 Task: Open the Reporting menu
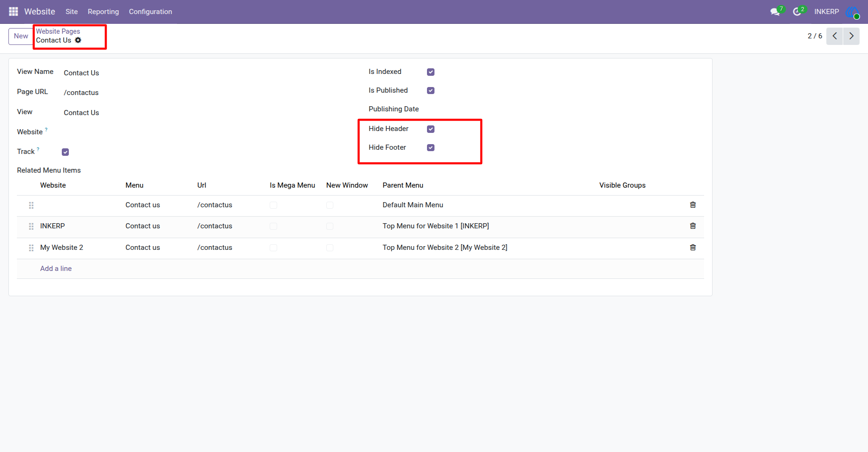[103, 12]
